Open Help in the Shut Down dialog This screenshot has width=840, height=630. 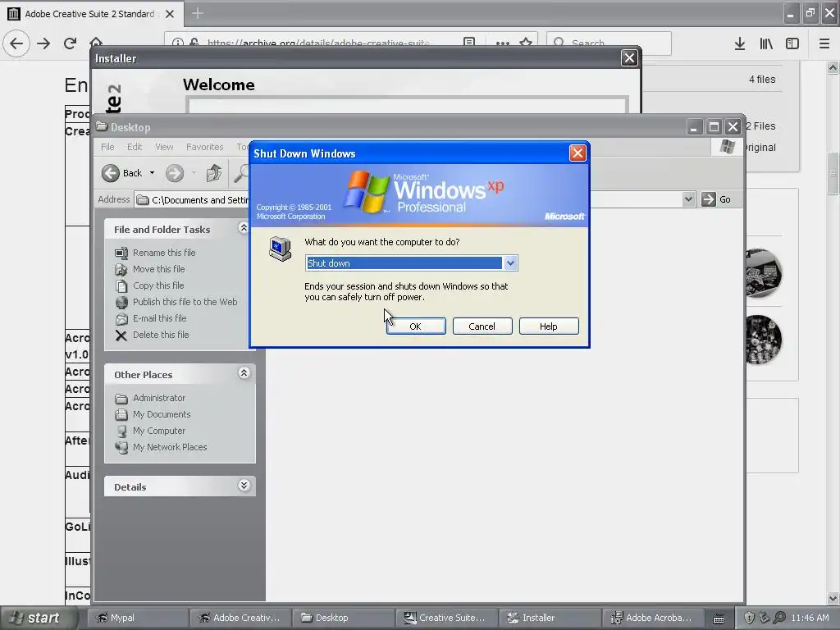tap(549, 326)
